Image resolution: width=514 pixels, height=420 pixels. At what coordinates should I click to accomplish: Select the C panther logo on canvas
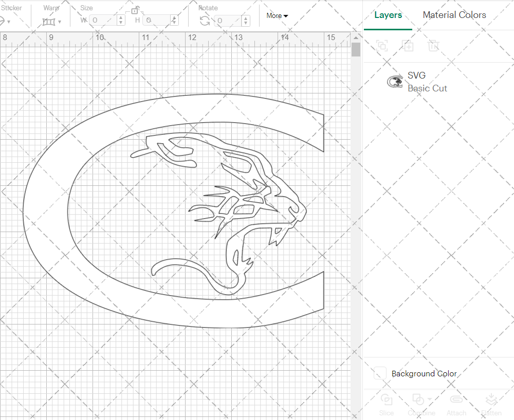click(x=173, y=211)
